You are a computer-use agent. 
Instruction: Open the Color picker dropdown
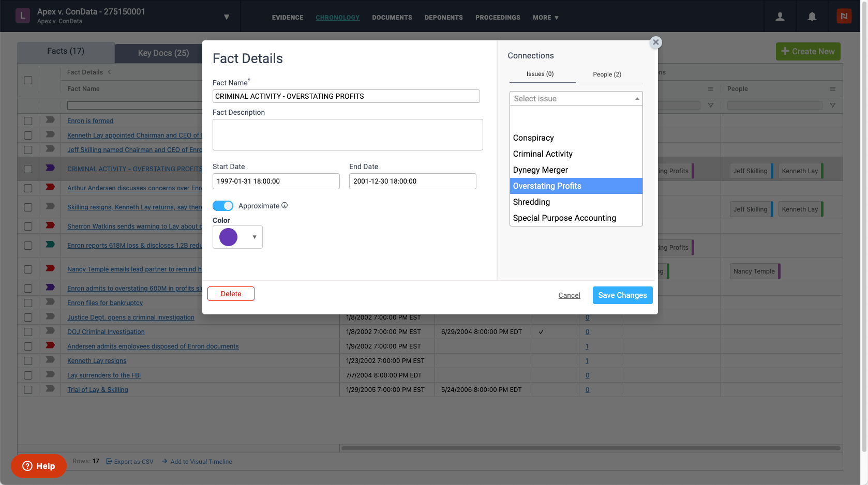tap(237, 237)
